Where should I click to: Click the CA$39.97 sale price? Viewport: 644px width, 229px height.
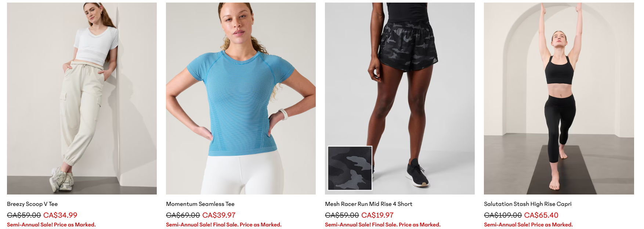[x=219, y=215]
